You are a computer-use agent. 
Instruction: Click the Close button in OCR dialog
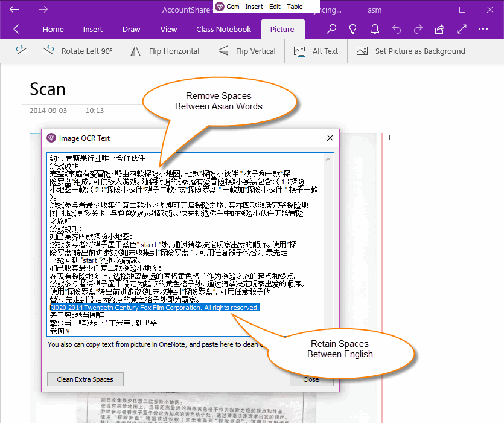tap(311, 379)
